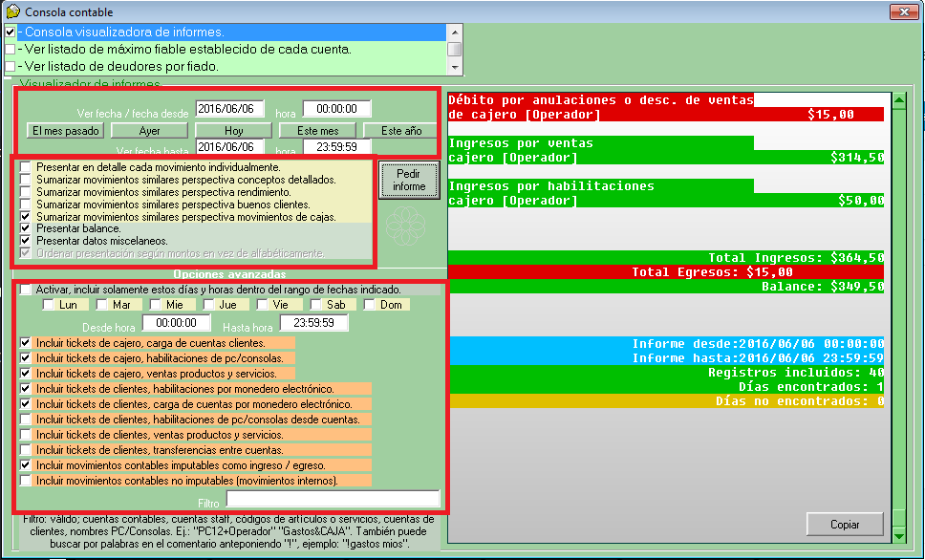The width and height of the screenshot is (925, 560).
Task: Click the 'Días encontrados: 1' line
Action: 666,387
